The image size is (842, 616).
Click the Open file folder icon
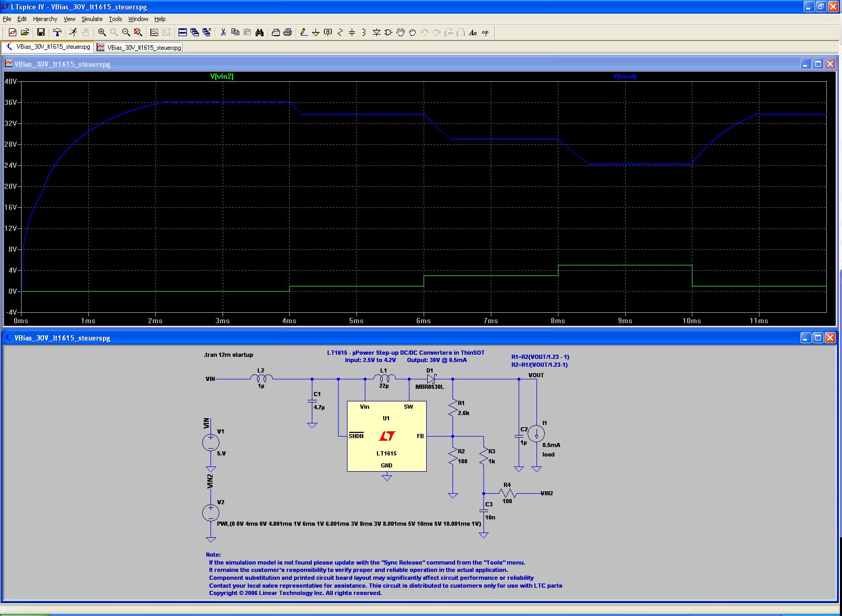click(x=25, y=33)
